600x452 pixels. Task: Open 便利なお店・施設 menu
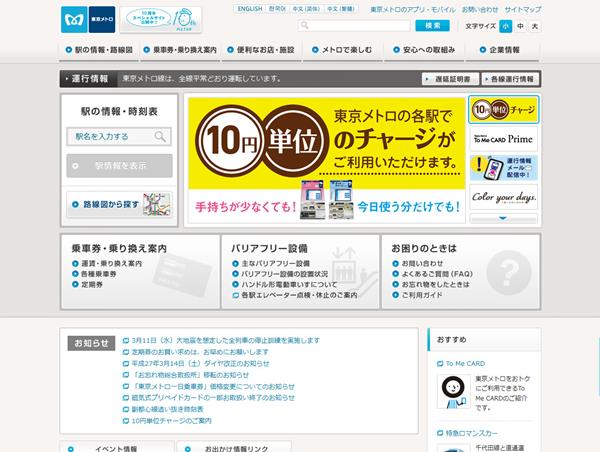(261, 50)
